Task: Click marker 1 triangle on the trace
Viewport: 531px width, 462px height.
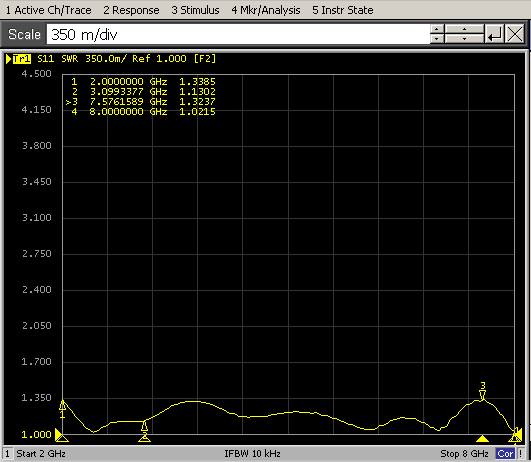Action: pyautogui.click(x=62, y=405)
